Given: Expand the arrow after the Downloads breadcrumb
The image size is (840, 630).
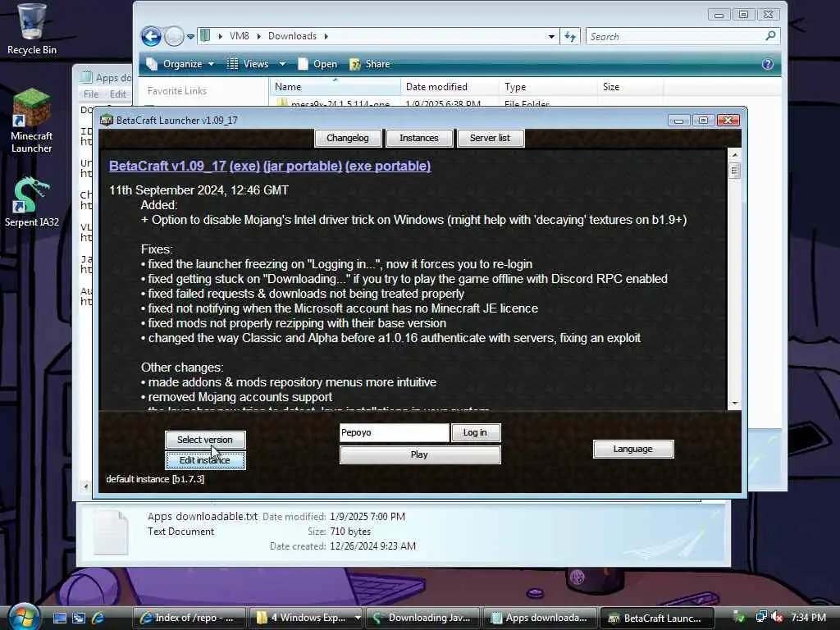Looking at the screenshot, I should click(x=326, y=36).
